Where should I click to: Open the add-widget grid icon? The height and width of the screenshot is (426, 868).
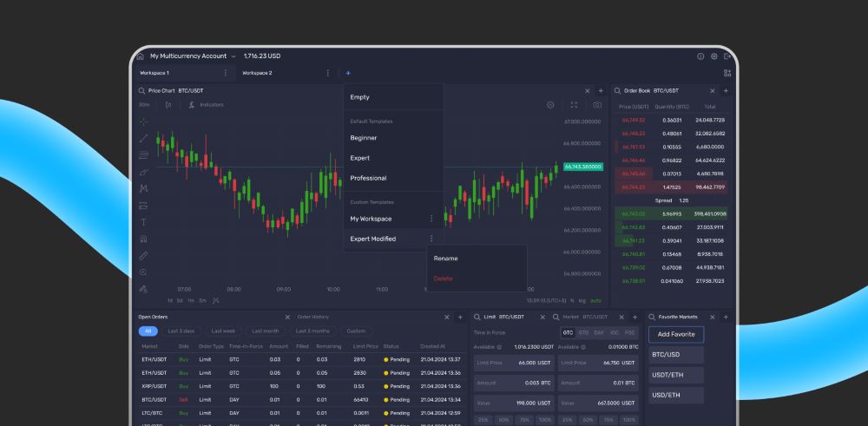(x=727, y=73)
